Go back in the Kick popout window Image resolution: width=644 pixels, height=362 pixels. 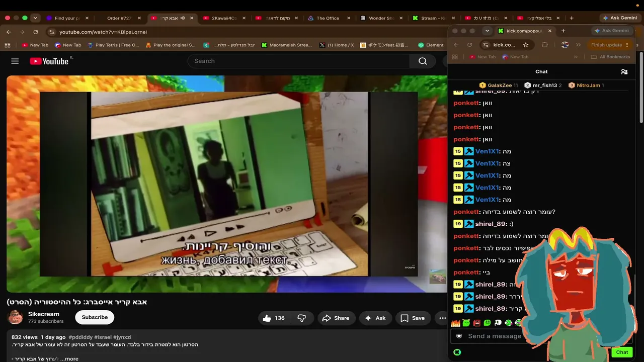(x=456, y=45)
